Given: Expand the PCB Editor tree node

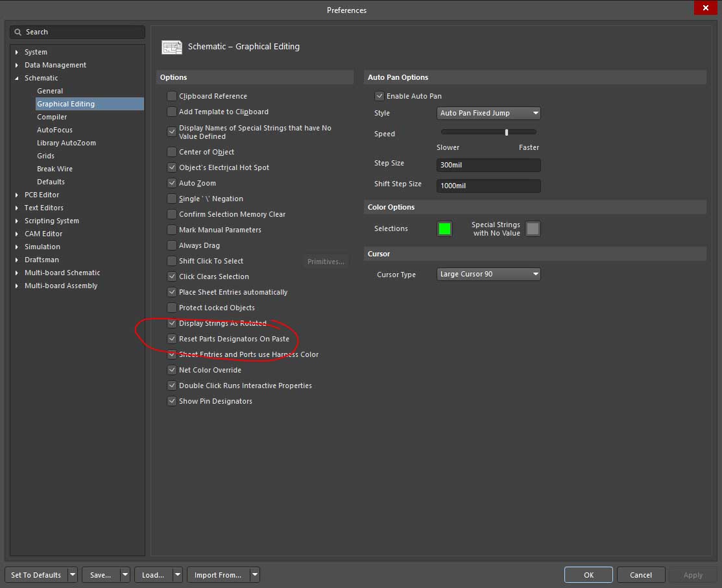Looking at the screenshot, I should coord(17,195).
